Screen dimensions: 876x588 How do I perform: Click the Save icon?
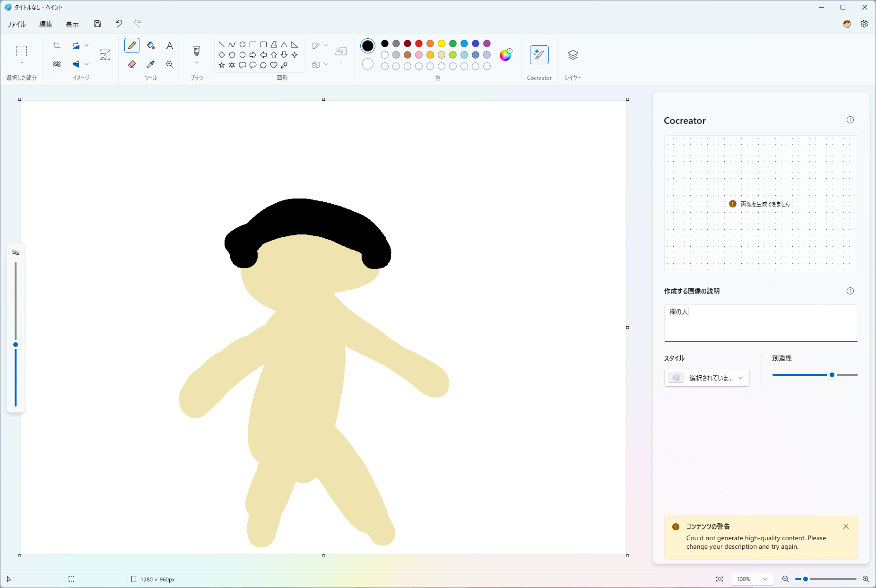[x=97, y=24]
